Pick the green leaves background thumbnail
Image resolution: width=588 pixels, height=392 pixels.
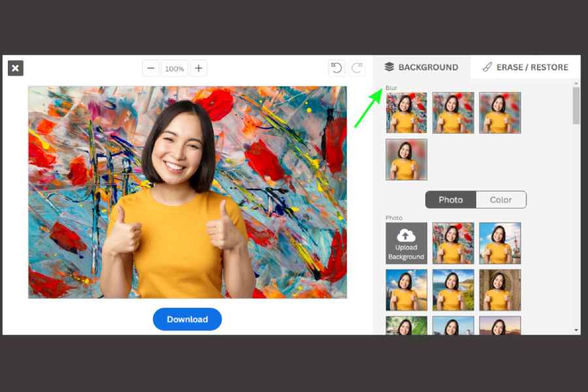[x=406, y=325]
